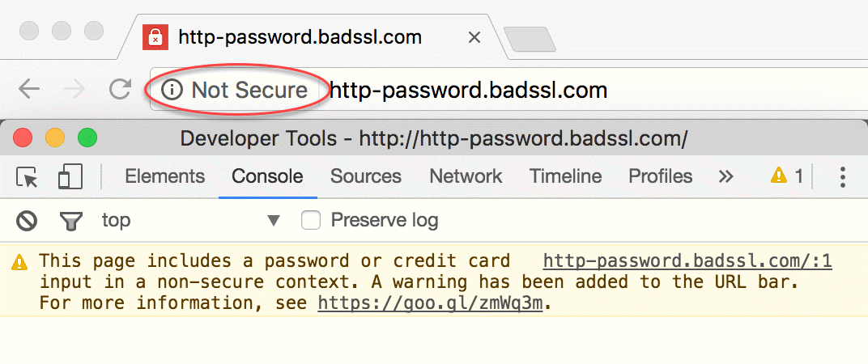Toggle the device toolbar icon

coord(70,177)
